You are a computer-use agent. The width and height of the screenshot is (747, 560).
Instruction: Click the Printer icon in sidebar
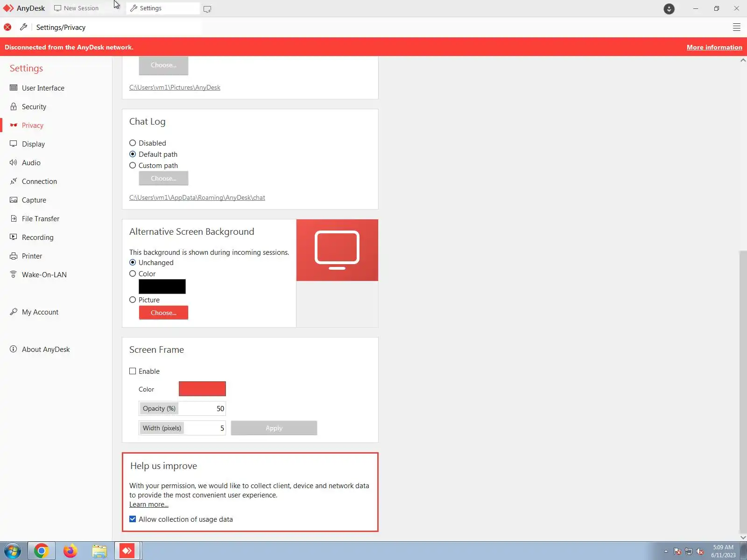tap(14, 256)
